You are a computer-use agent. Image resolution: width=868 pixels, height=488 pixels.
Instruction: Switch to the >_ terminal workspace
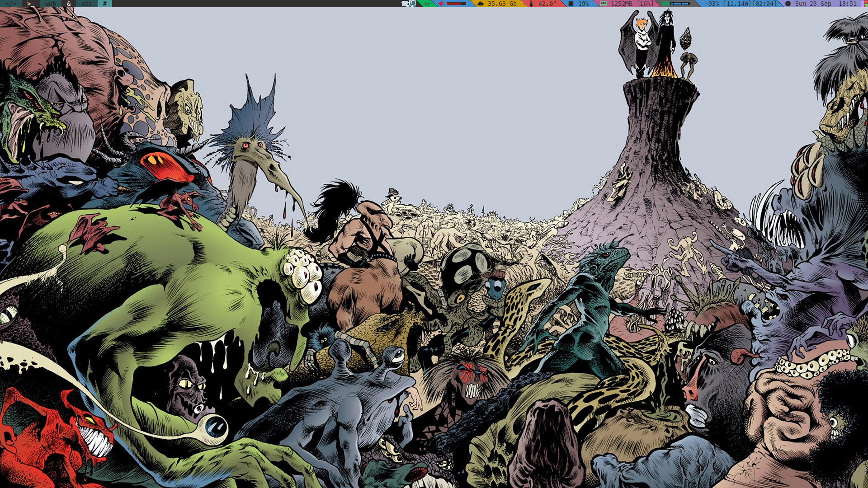click(x=30, y=4)
